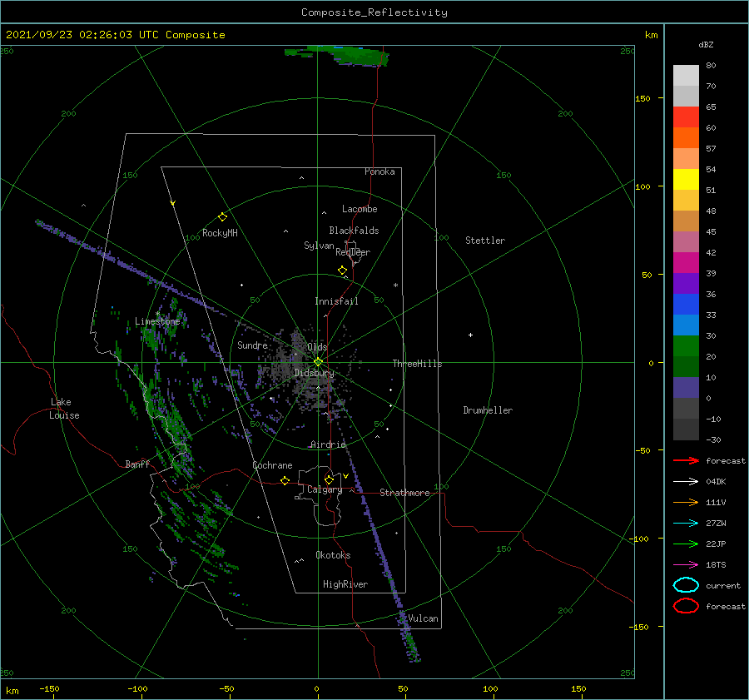This screenshot has width=749, height=700.
Task: Click the Sylvan town label
Action: click(319, 246)
